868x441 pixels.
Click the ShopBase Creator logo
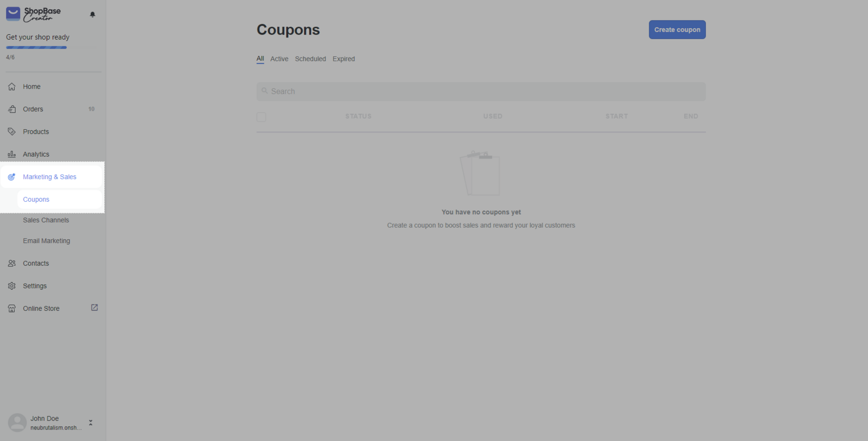pos(34,14)
